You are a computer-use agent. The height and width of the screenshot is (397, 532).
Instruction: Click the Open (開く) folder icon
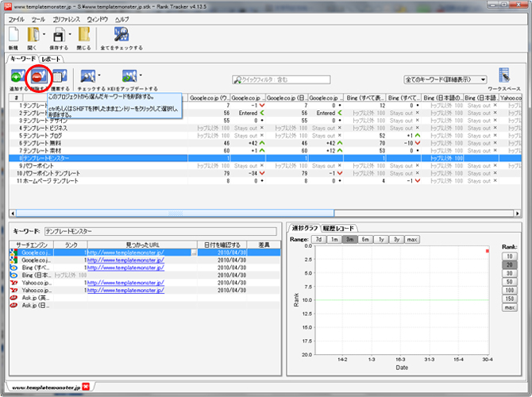click(33, 35)
